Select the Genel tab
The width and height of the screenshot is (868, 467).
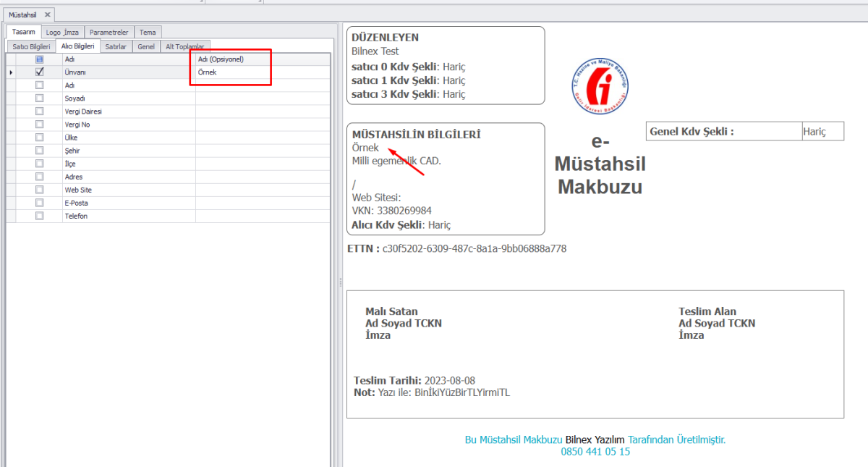pyautogui.click(x=146, y=46)
